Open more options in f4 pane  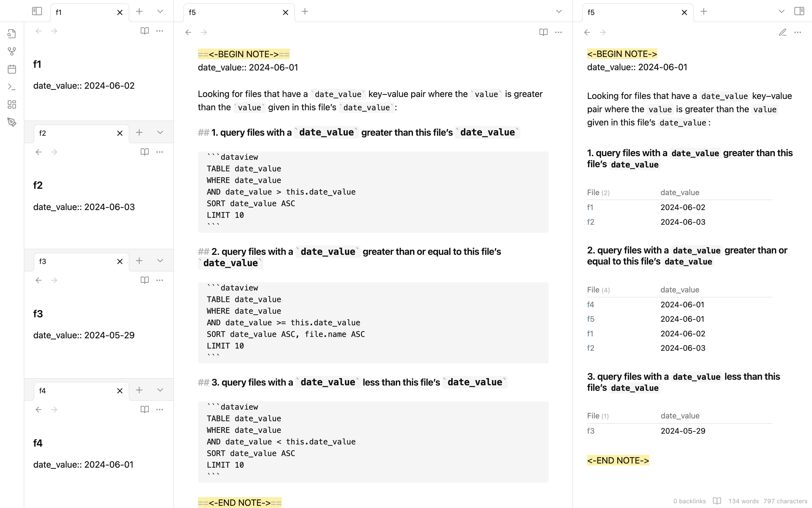pyautogui.click(x=160, y=409)
